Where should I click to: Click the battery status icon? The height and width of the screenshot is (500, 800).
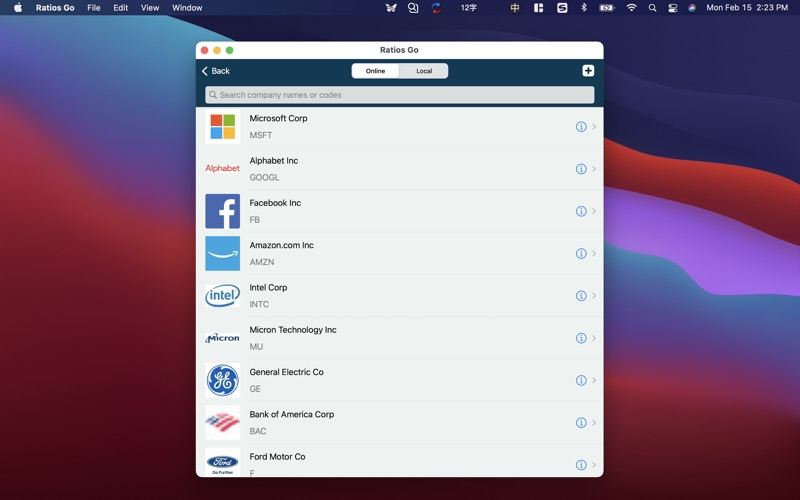click(607, 8)
